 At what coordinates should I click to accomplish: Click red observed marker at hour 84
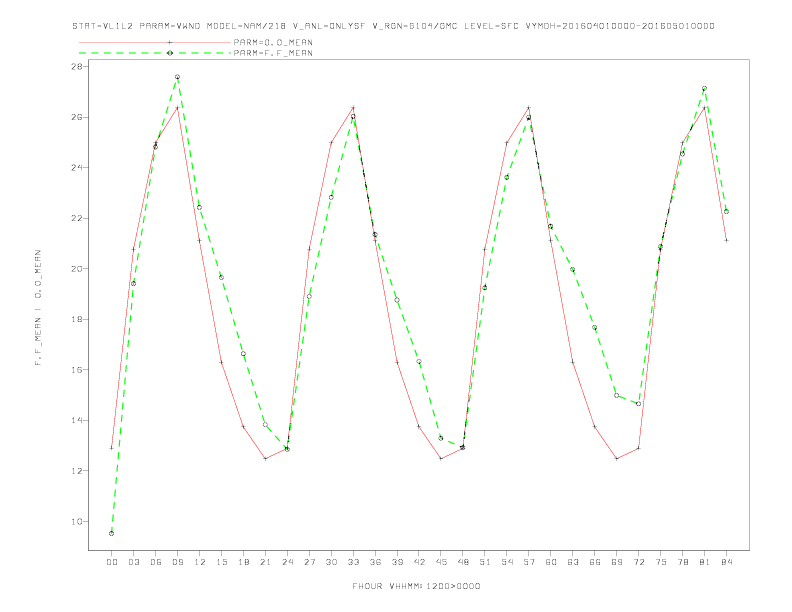click(x=726, y=240)
